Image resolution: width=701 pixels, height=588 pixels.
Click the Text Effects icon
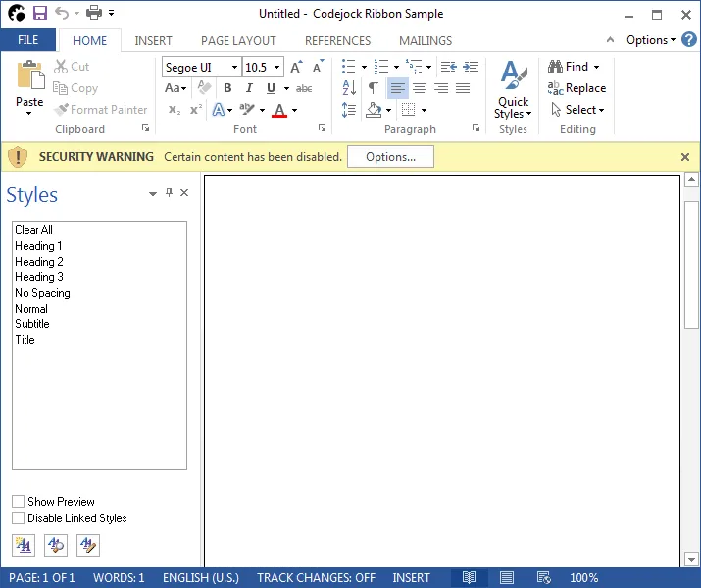(219, 110)
